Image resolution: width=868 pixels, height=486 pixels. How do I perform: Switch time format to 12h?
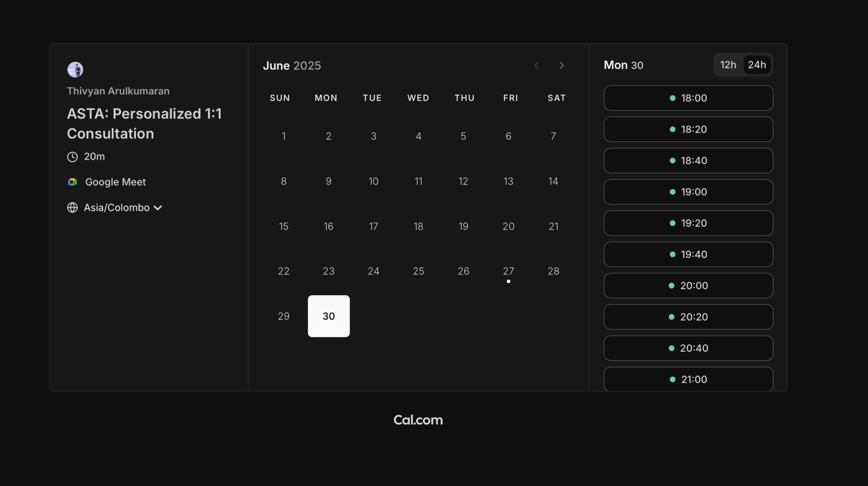(728, 65)
